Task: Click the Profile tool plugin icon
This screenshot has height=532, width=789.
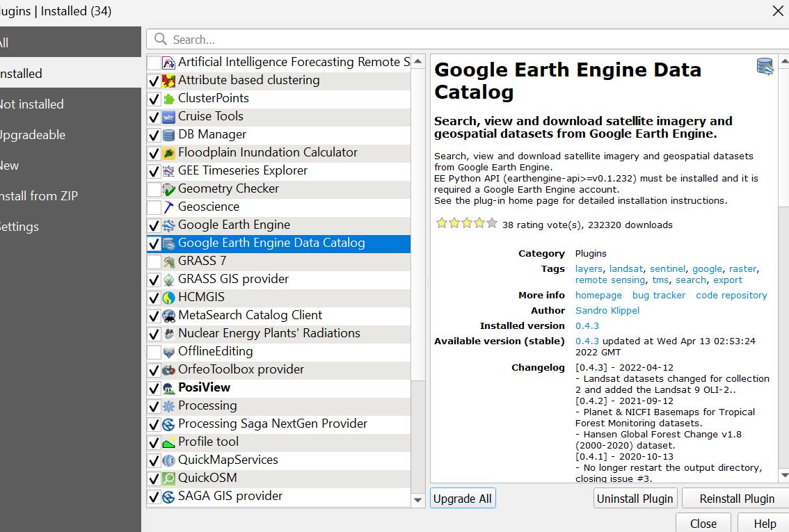Action: click(168, 442)
